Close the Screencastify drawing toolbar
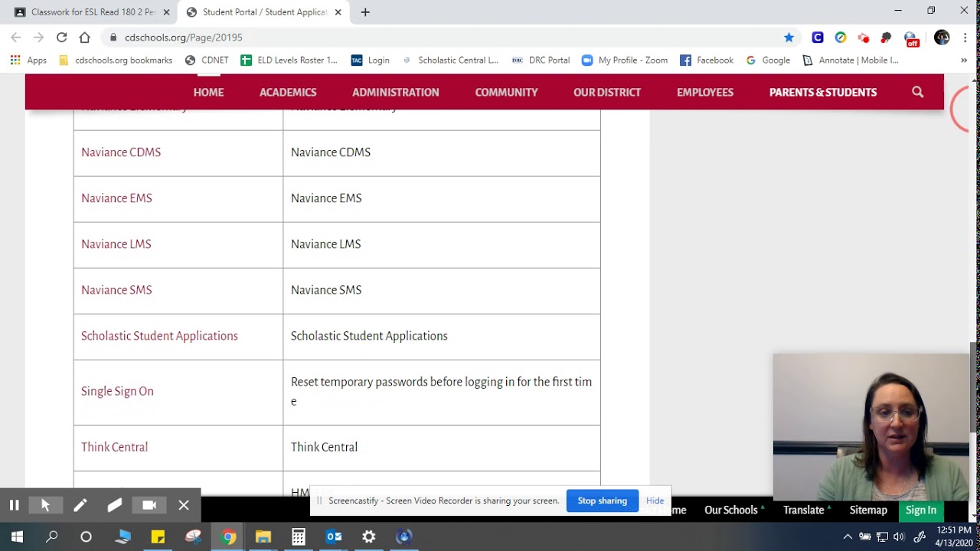Image resolution: width=980 pixels, height=551 pixels. [x=184, y=505]
